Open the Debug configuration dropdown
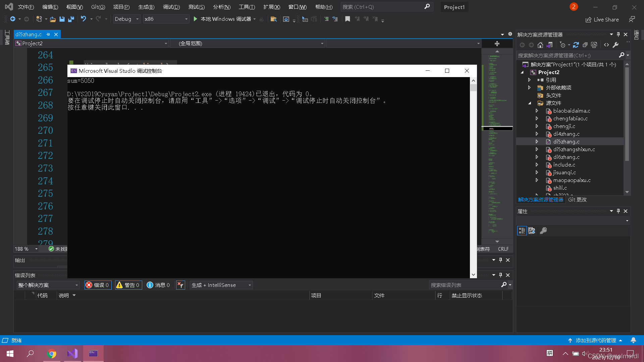Image resolution: width=644 pixels, height=362 pixels. (x=126, y=18)
